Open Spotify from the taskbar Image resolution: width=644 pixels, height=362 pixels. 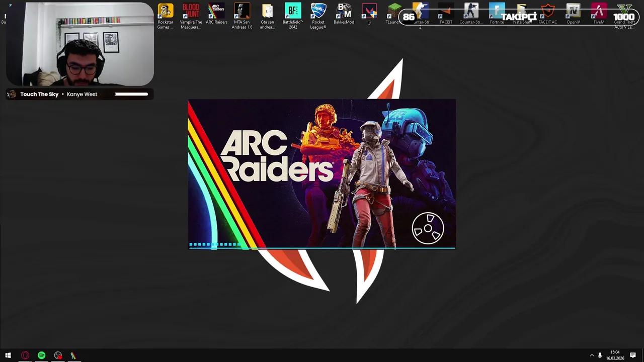click(42, 355)
